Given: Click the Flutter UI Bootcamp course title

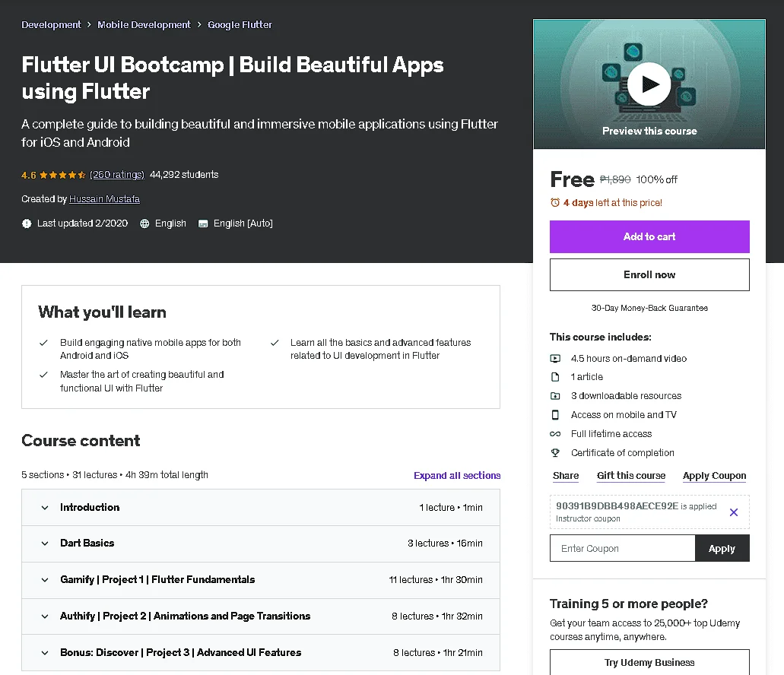Looking at the screenshot, I should [233, 78].
